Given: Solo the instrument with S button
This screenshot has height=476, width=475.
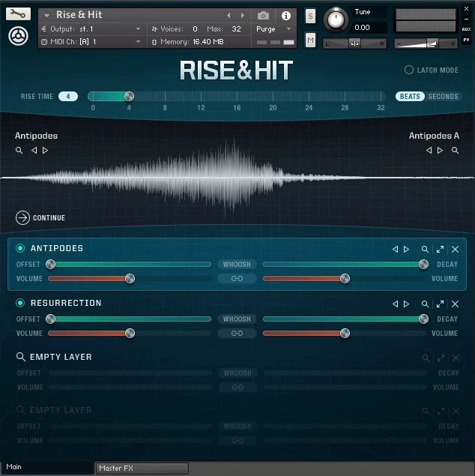Looking at the screenshot, I should click(310, 16).
